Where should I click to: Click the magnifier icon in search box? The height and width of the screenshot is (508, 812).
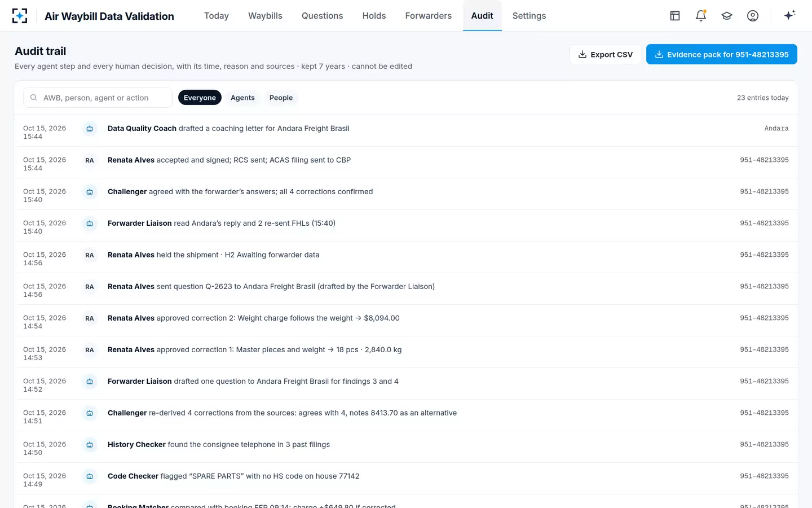tap(34, 98)
